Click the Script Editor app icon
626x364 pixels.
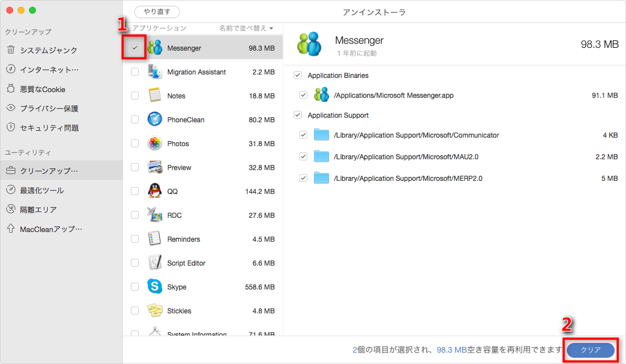tap(155, 263)
